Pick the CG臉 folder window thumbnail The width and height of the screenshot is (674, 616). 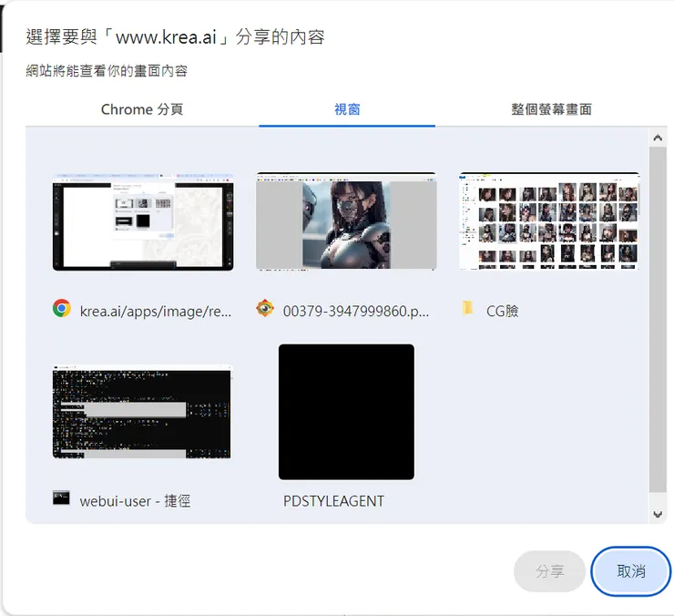pyautogui.click(x=549, y=221)
